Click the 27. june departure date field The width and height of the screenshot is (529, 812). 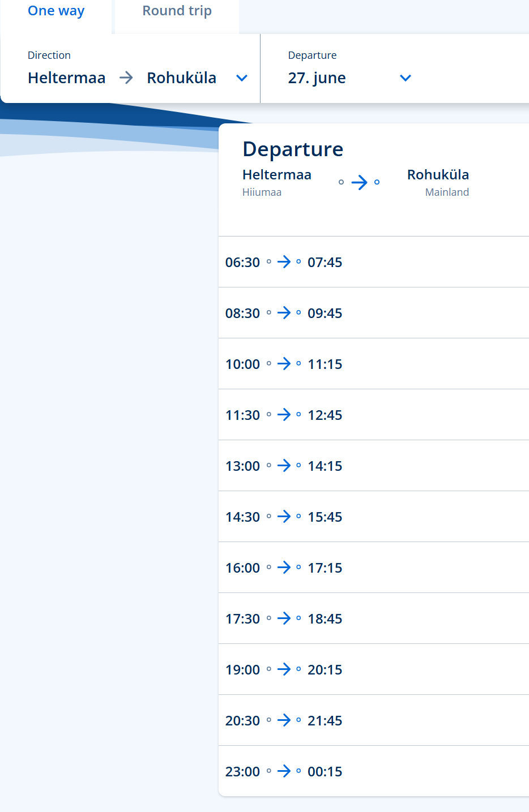(x=317, y=78)
